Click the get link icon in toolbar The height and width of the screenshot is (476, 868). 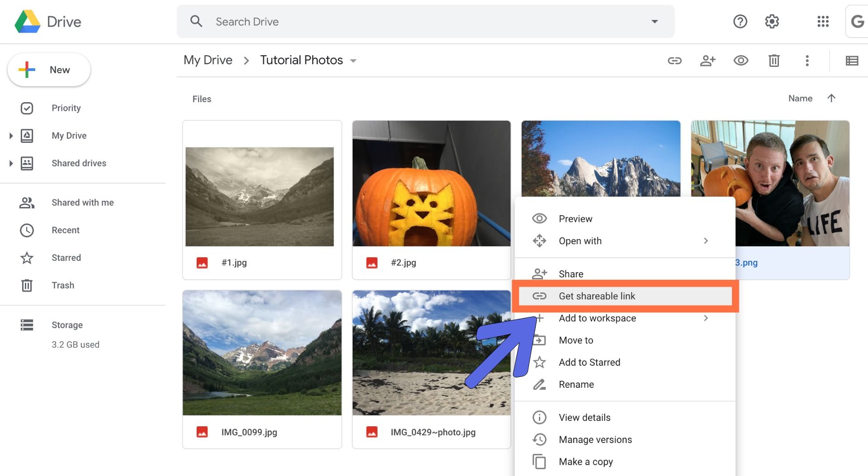675,61
